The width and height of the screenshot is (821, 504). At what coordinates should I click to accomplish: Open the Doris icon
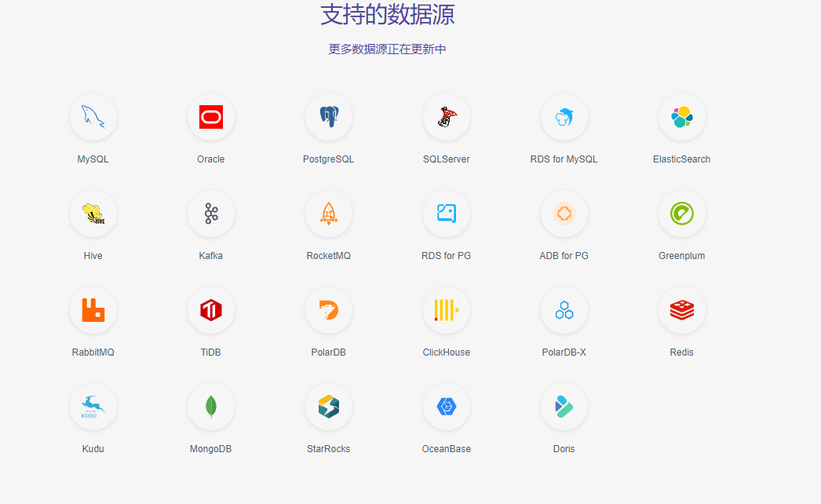564,407
